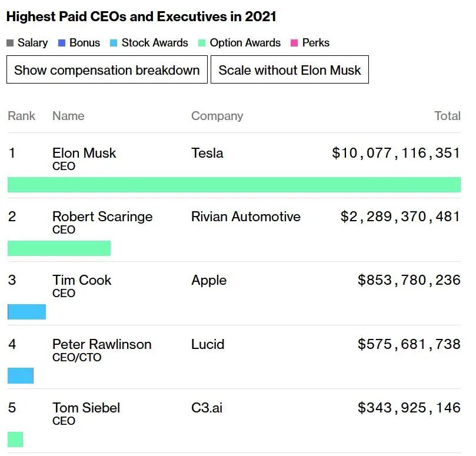This screenshot has width=476, height=456.
Task: Click the blue Bonus legend swatch
Action: click(62, 43)
